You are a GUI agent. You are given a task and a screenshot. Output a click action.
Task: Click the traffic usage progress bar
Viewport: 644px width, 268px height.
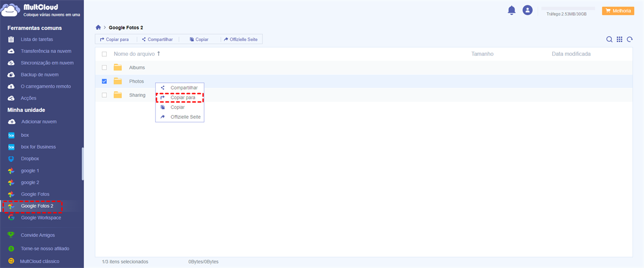click(x=568, y=9)
